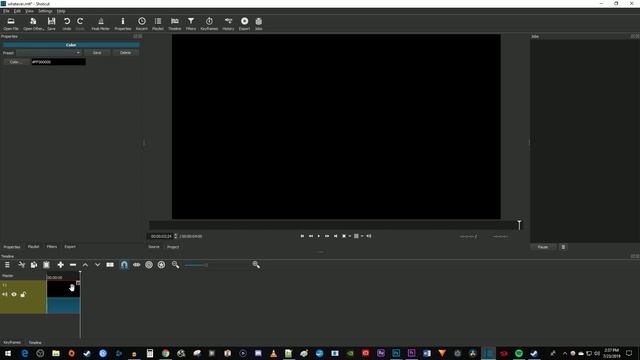Skip to the start of the clip
This screenshot has height=360, width=640.
(x=302, y=236)
